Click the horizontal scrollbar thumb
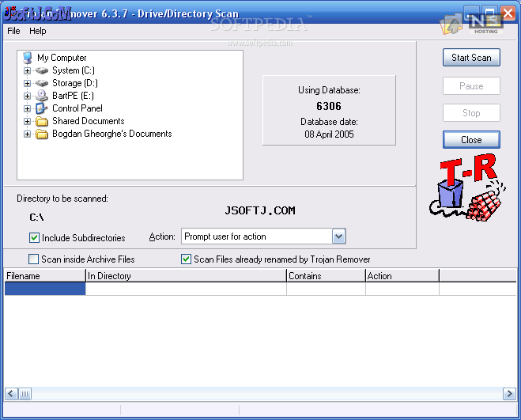521x420 pixels. (25, 394)
